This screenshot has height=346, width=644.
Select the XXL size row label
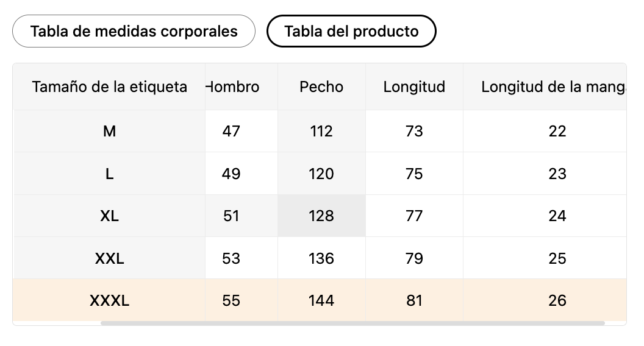pos(109,258)
